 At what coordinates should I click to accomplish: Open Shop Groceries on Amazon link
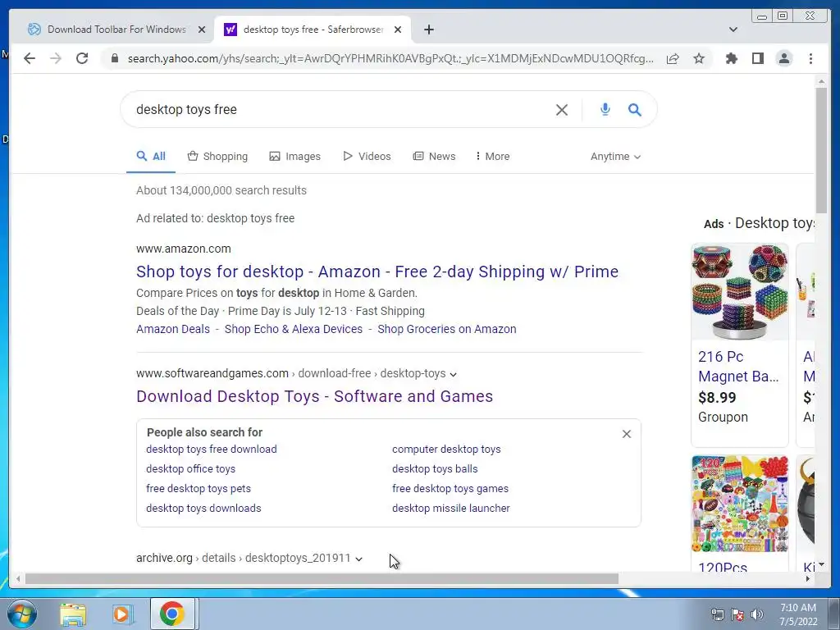click(x=447, y=329)
